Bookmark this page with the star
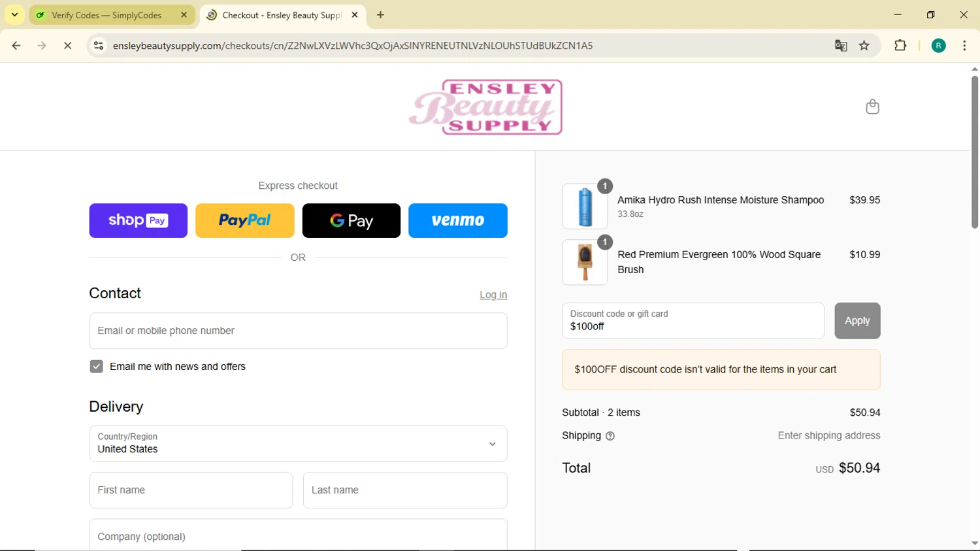980x551 pixels. [x=864, y=46]
